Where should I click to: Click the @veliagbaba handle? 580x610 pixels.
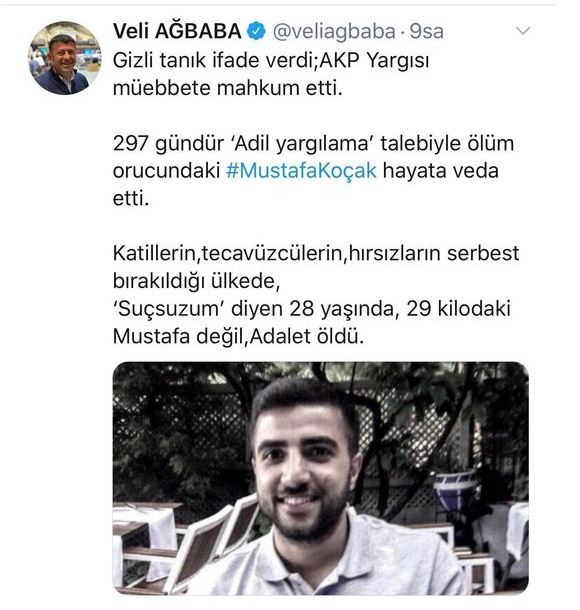pyautogui.click(x=334, y=32)
